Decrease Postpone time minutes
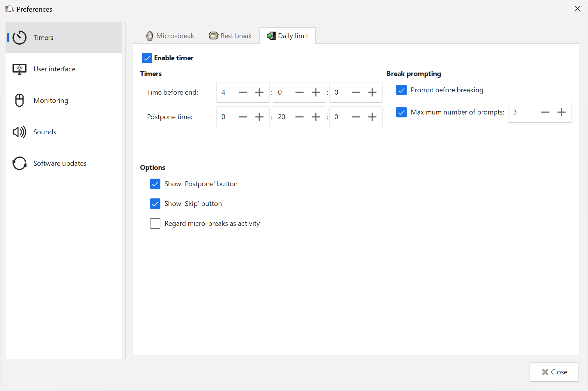This screenshot has width=588, height=391. pyautogui.click(x=299, y=117)
